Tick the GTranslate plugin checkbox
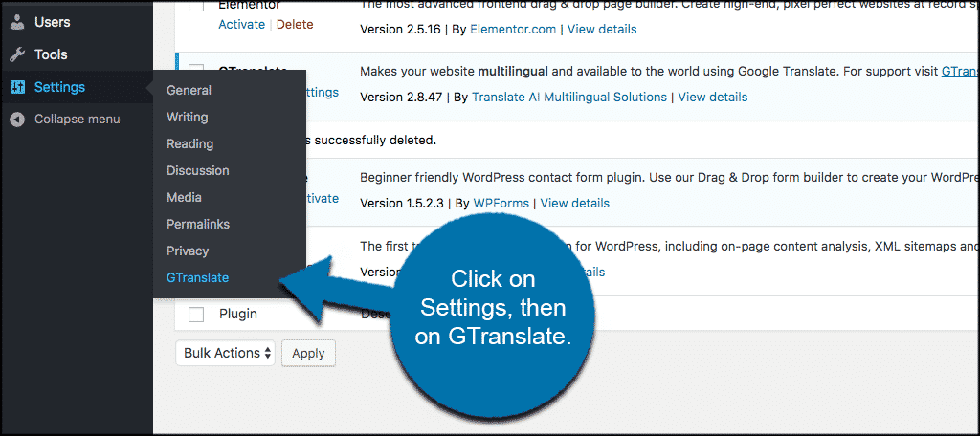This screenshot has height=436, width=980. coord(196,70)
